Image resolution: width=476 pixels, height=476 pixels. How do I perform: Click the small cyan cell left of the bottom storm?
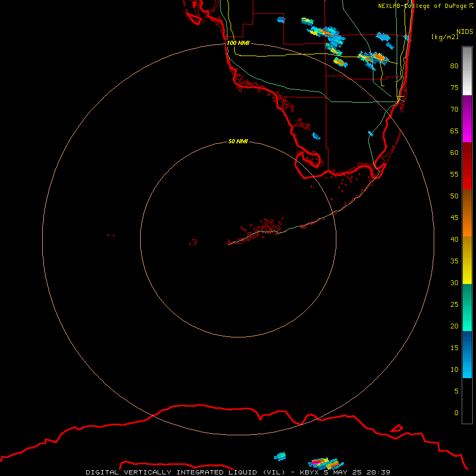tap(280, 456)
